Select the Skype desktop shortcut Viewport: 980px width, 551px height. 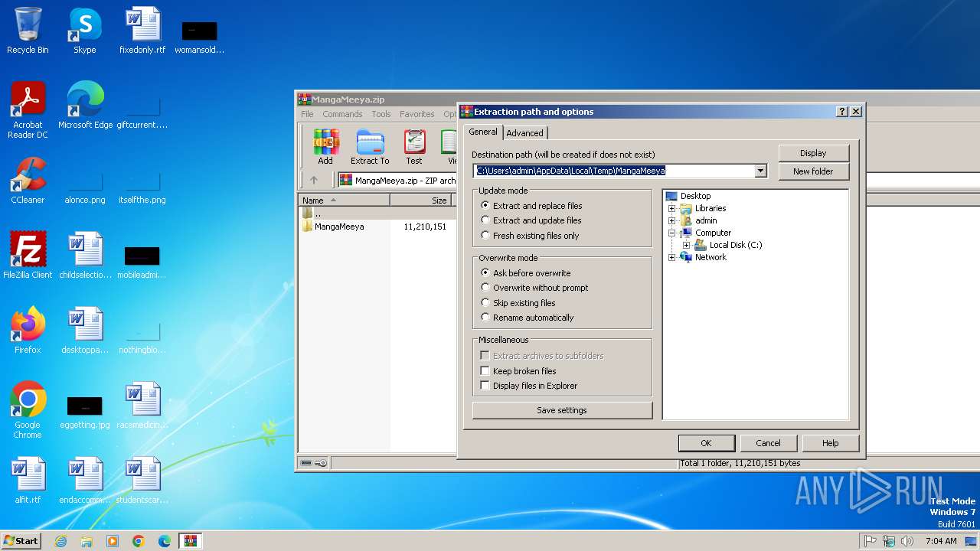click(85, 31)
